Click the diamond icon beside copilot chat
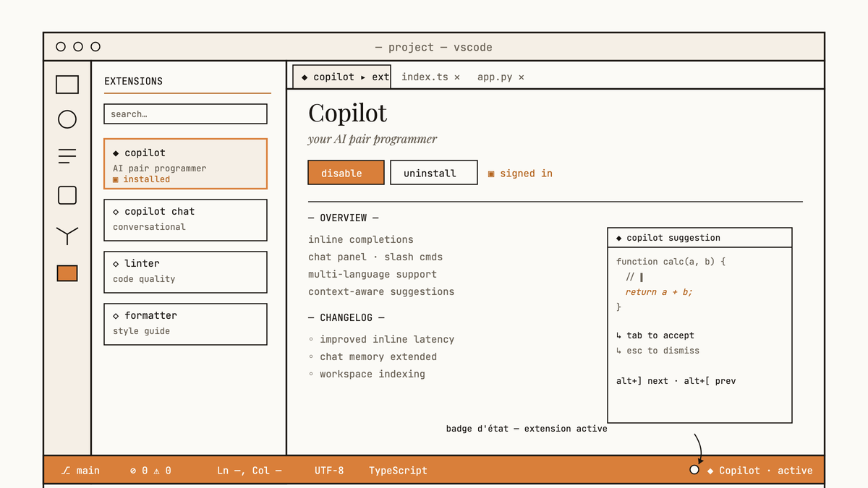The width and height of the screenshot is (868, 488). [116, 212]
